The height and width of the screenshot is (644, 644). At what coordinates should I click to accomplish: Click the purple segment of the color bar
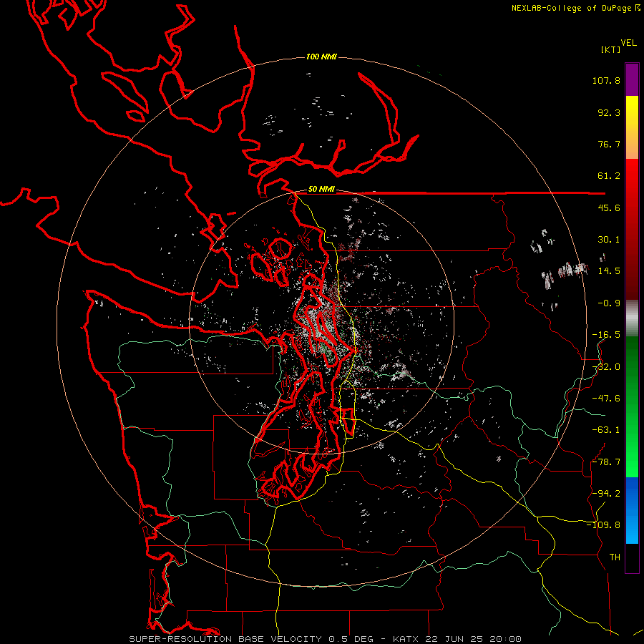[632, 80]
